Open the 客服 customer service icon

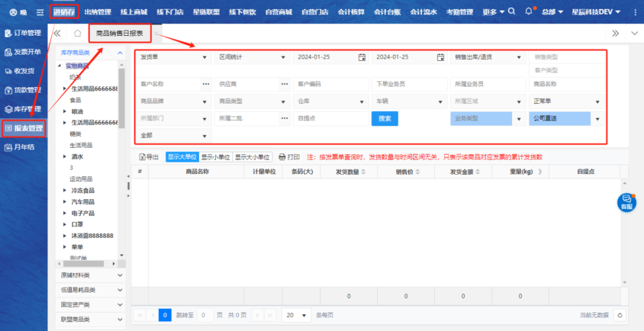click(626, 202)
